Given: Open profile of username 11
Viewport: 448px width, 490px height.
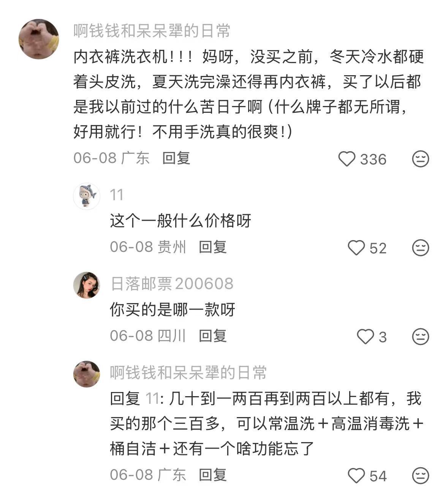Looking at the screenshot, I should (117, 195).
